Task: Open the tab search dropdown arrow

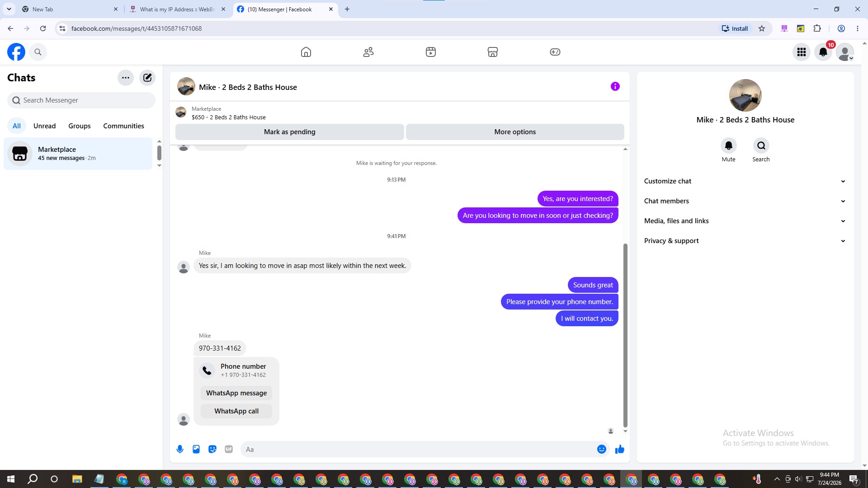Action: tap(9, 9)
